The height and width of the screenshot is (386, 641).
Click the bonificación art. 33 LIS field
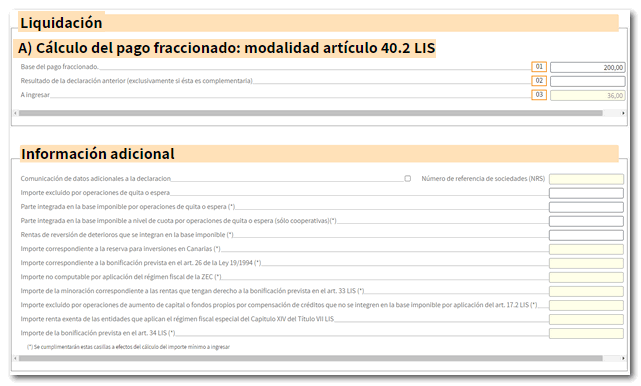coord(586,291)
